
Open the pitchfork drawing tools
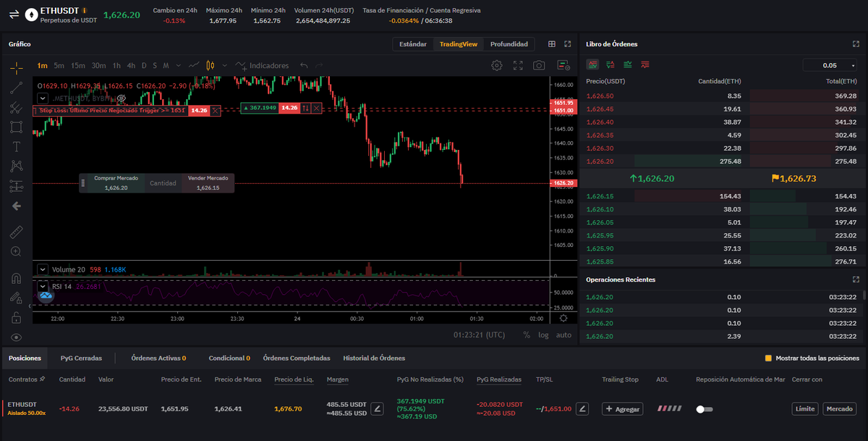click(x=16, y=108)
